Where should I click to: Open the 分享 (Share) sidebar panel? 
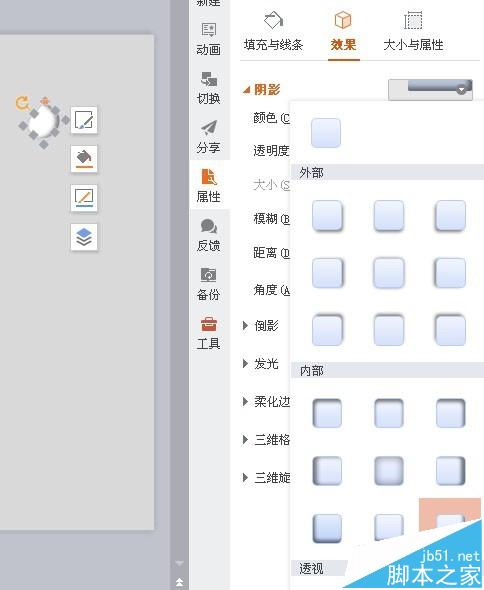click(209, 137)
